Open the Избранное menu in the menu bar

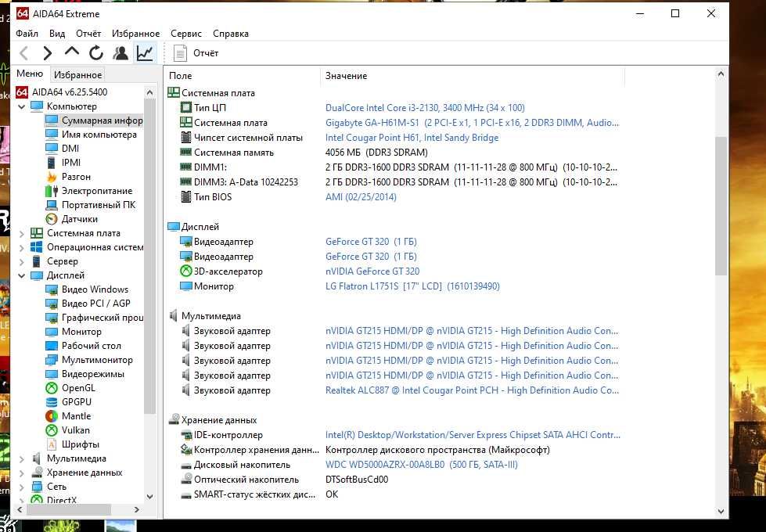(136, 33)
